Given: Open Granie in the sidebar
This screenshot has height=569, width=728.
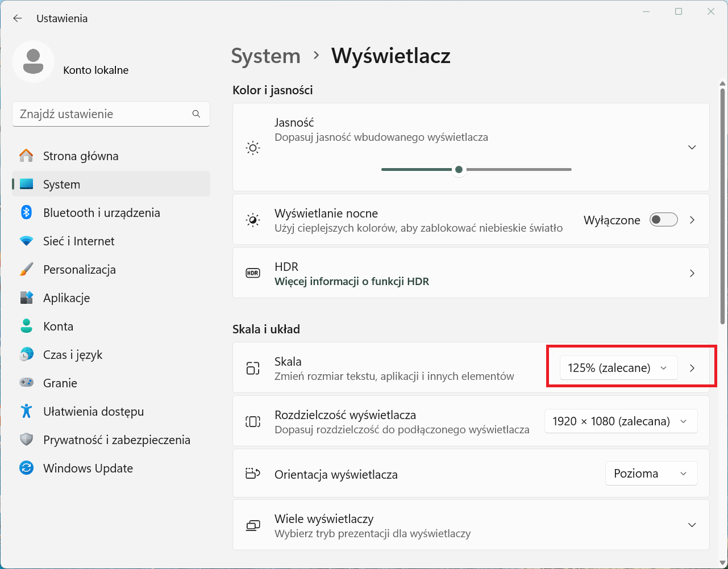Looking at the screenshot, I should pos(111,383).
